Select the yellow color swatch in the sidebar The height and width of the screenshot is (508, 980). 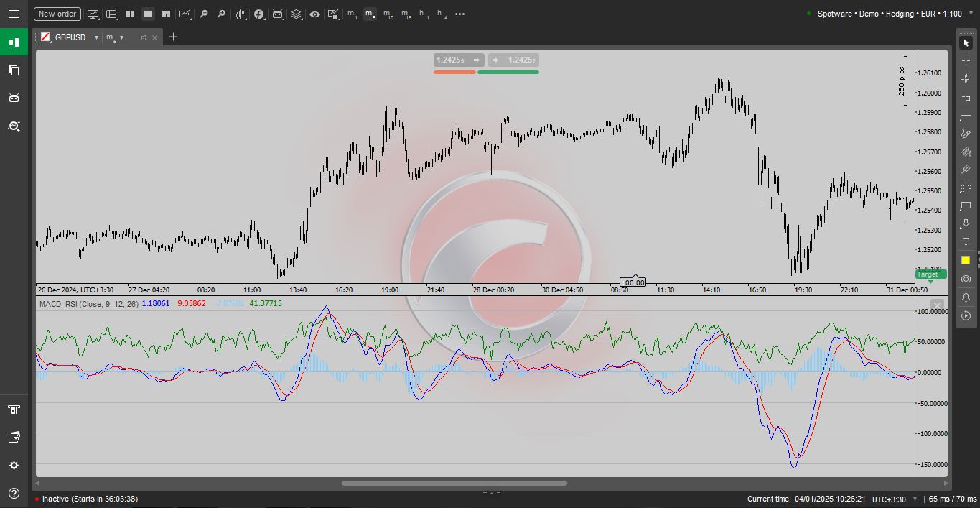coord(966,259)
